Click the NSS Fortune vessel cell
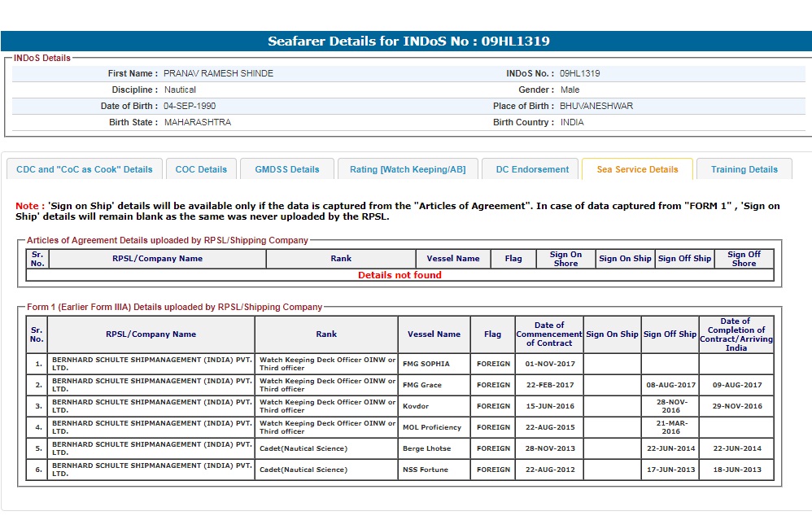The height and width of the screenshot is (520, 812). 425,470
